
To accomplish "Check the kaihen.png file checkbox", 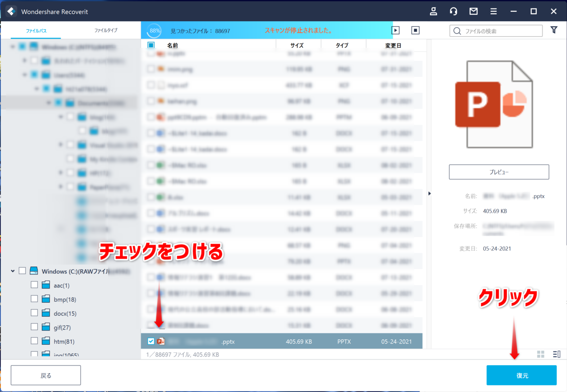I will click(x=151, y=101).
